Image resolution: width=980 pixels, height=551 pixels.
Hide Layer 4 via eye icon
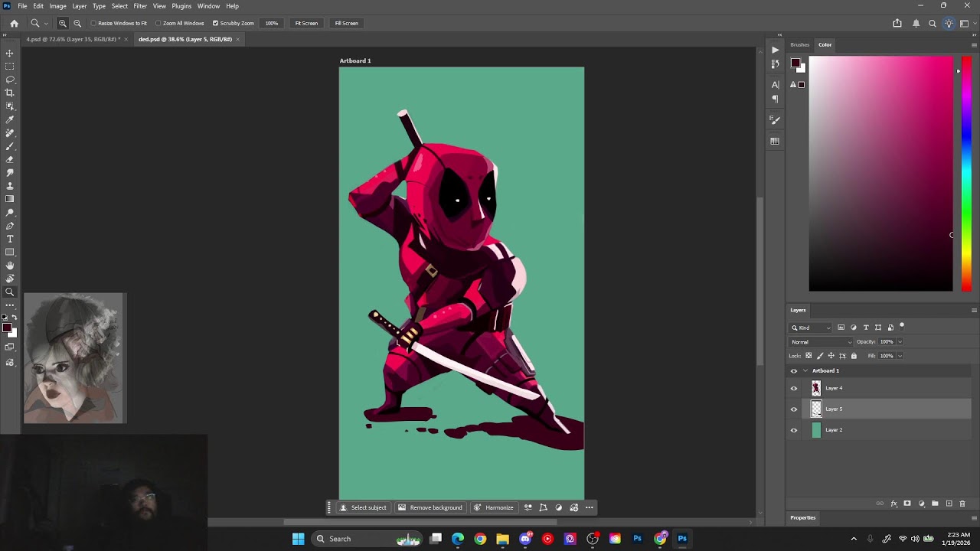[793, 388]
